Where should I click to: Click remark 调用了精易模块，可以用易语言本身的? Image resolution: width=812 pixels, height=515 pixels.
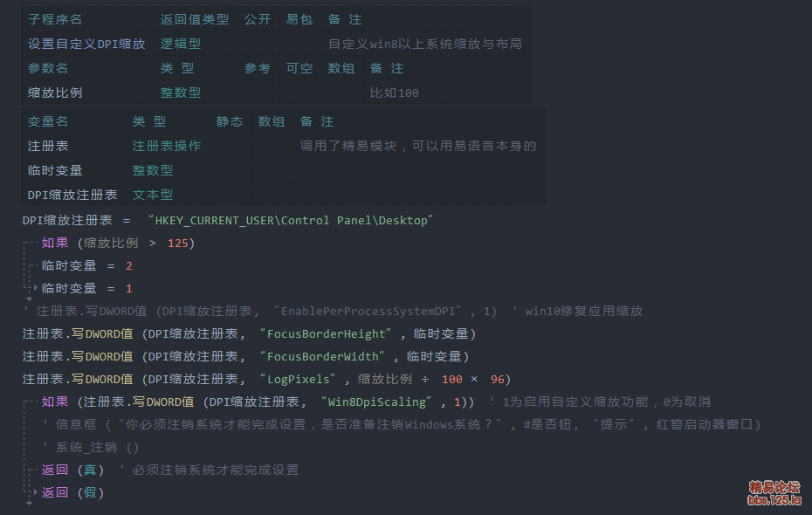point(418,146)
